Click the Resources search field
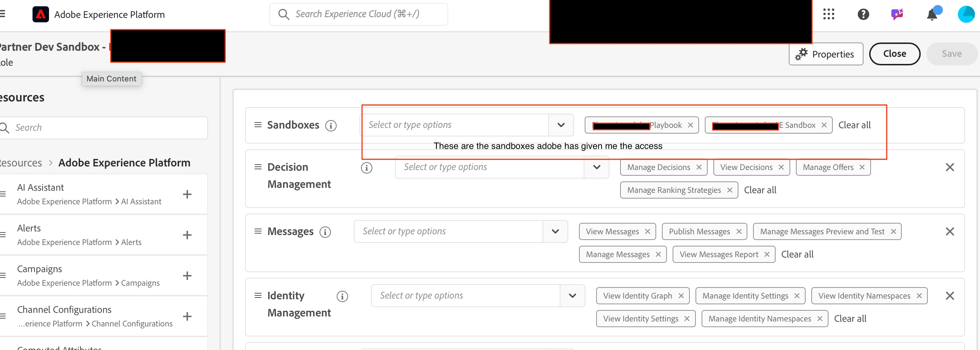 [x=103, y=128]
